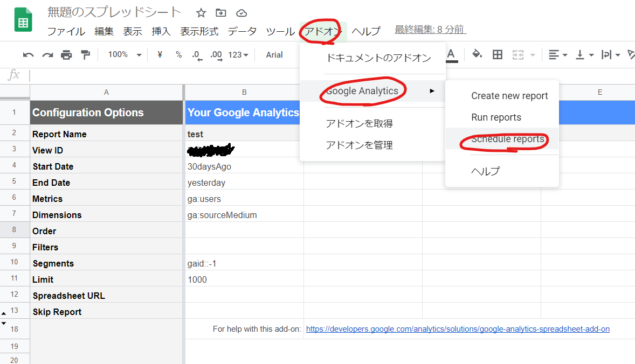Click the Google Sheets home icon
This screenshot has height=364, width=635.
pos(23,20)
